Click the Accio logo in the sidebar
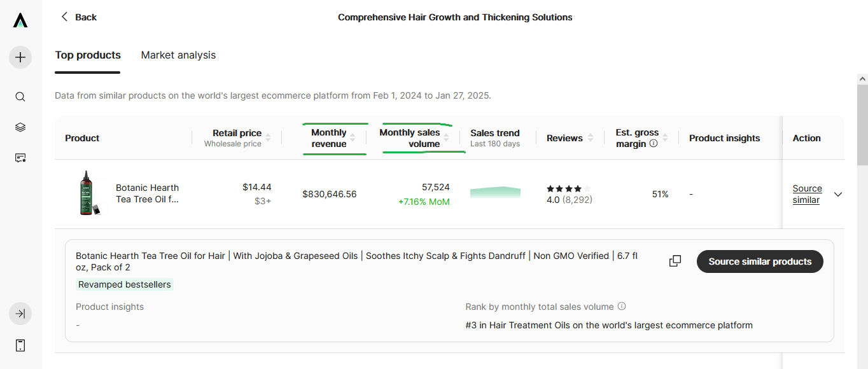 click(x=20, y=21)
